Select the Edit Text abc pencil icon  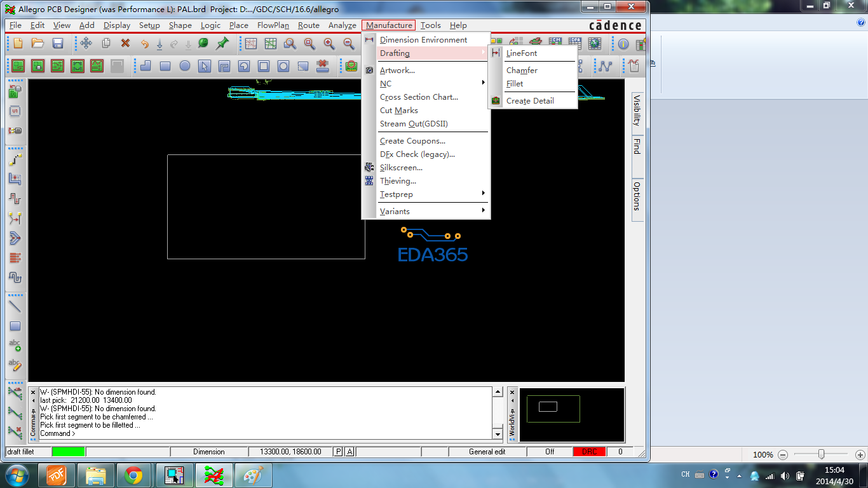(x=15, y=365)
